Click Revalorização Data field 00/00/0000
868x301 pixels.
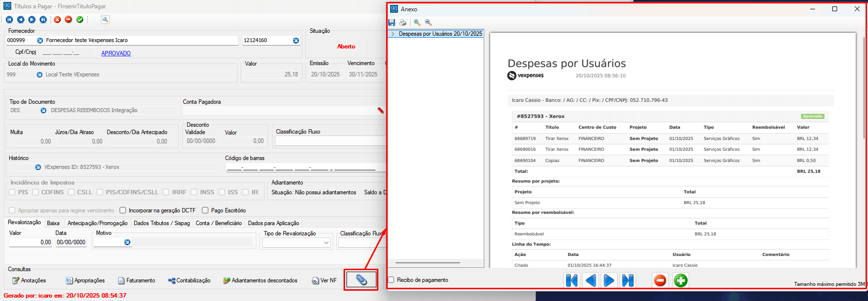coord(71,242)
